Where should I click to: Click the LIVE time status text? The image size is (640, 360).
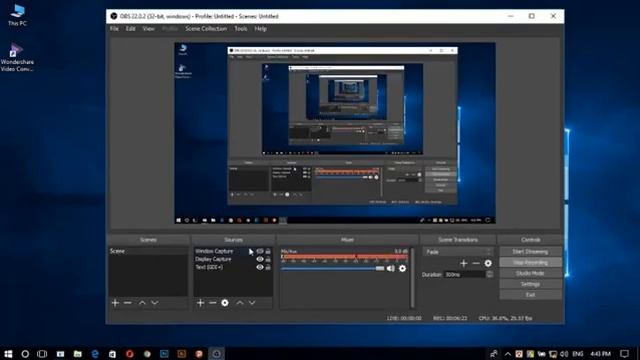[x=404, y=318]
